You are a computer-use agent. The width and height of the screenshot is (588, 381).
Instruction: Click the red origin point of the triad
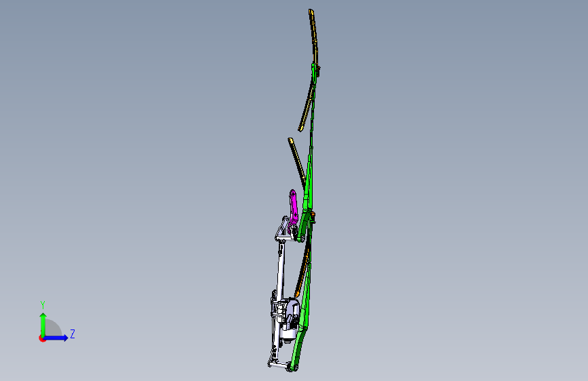click(x=41, y=338)
